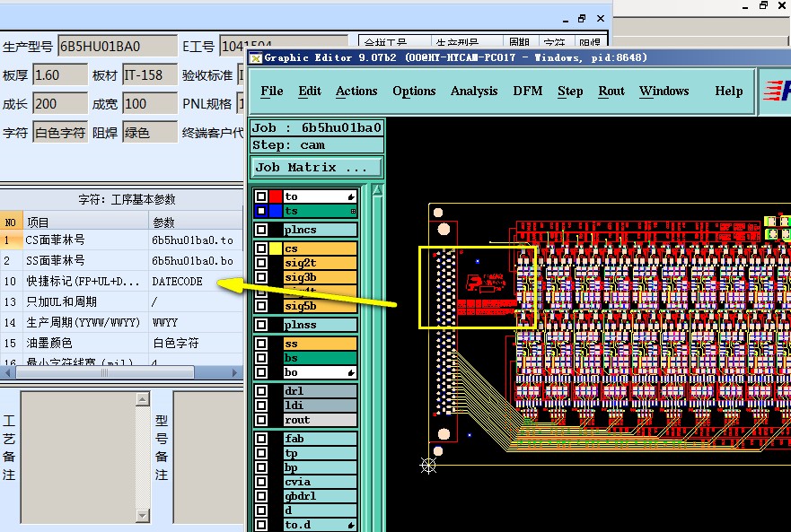The height and width of the screenshot is (532, 791).
Task: Toggle visibility checkbox for layer d
Action: pos(261,510)
